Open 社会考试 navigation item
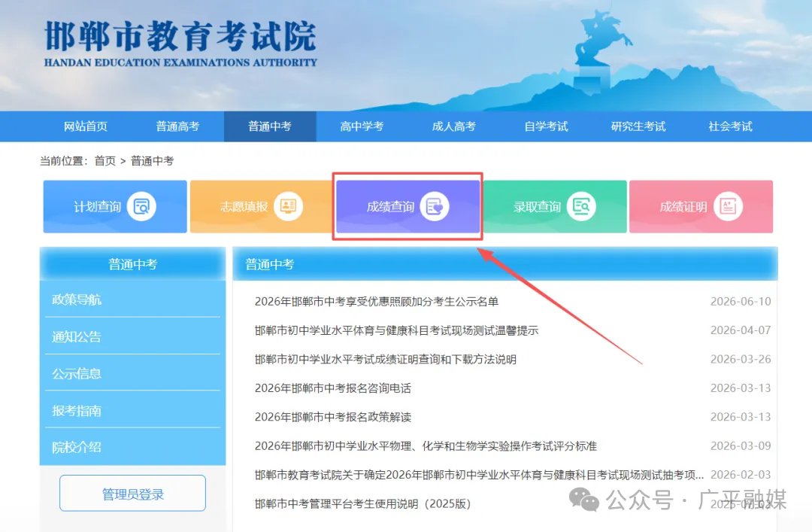The height and width of the screenshot is (532, 812). tap(730, 126)
